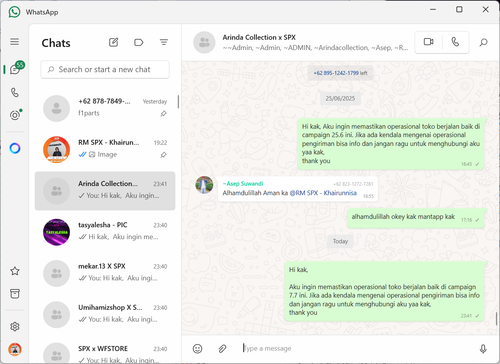500x364 pixels.
Task: Click group avatar in chat header
Action: (x=204, y=42)
